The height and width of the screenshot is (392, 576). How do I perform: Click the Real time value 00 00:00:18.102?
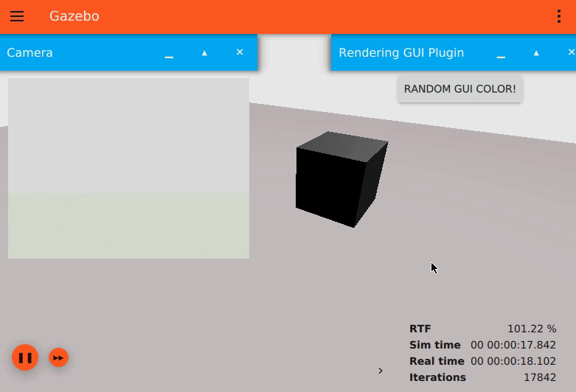[513, 361]
